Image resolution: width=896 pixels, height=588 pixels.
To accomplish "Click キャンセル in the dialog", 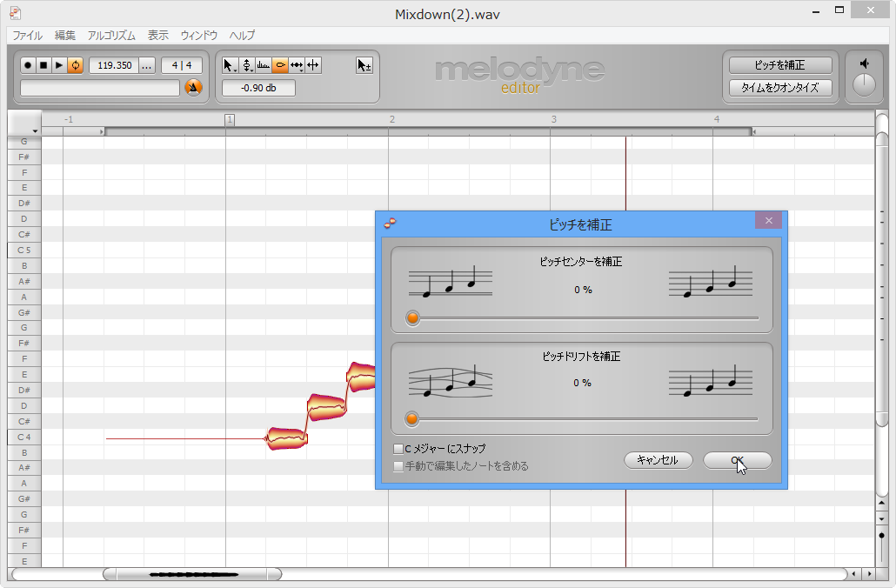I will coord(658,460).
